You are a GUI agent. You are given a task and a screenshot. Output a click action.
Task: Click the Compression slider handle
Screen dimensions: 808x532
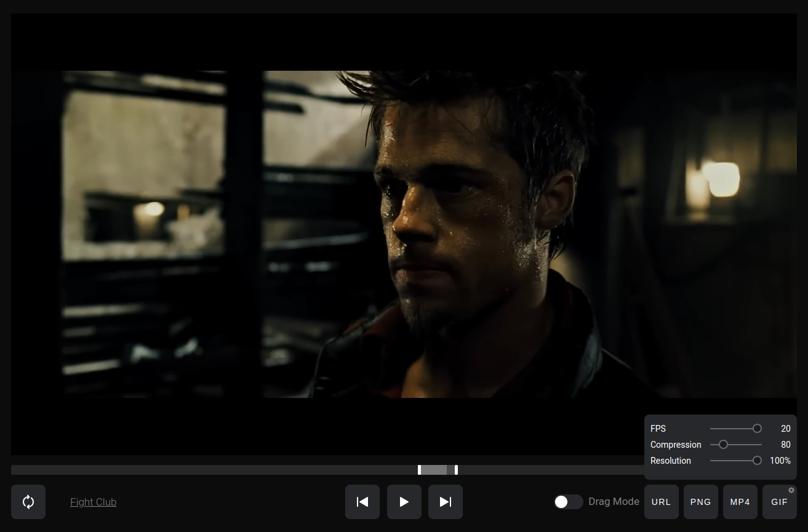point(724,445)
